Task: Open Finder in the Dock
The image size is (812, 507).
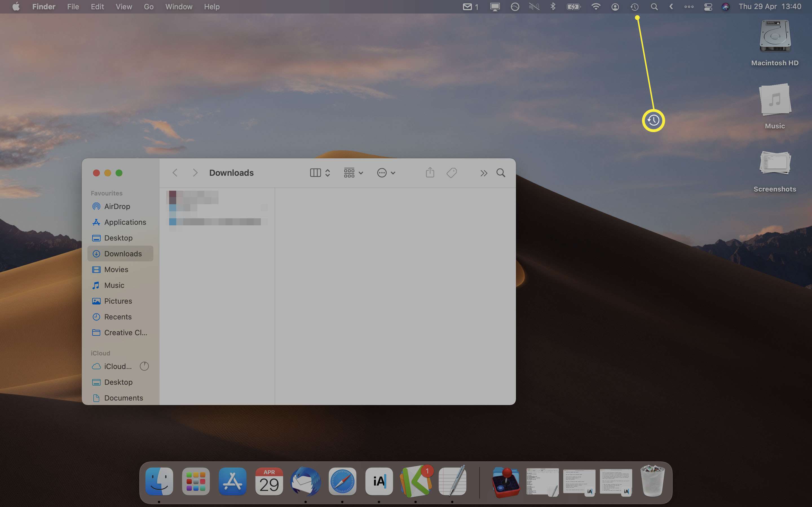Action: [160, 481]
